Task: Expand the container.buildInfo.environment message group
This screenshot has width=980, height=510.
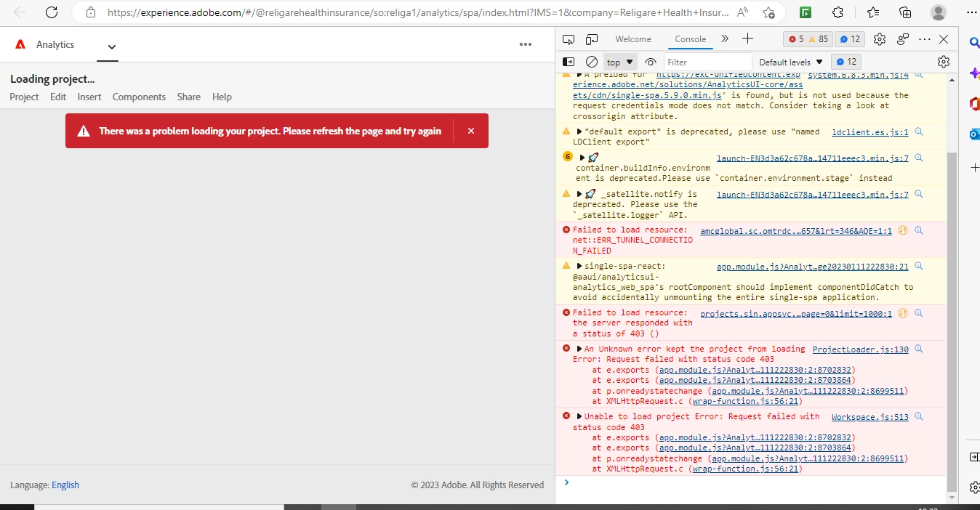Action: 582,158
